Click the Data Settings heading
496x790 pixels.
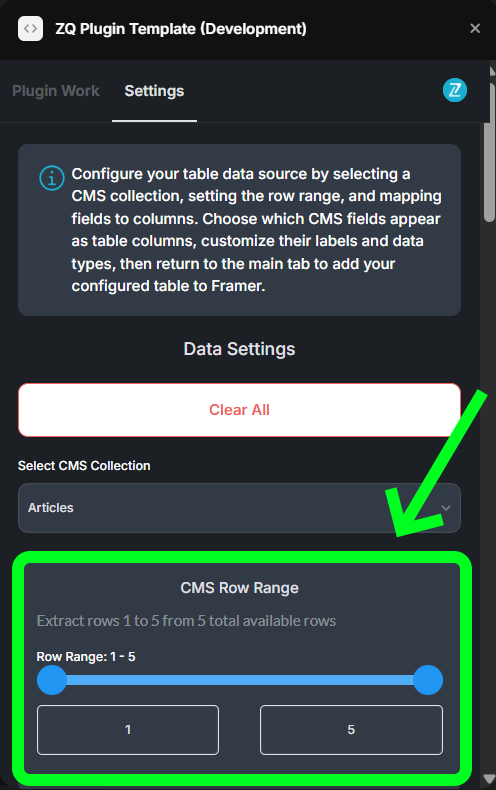239,349
